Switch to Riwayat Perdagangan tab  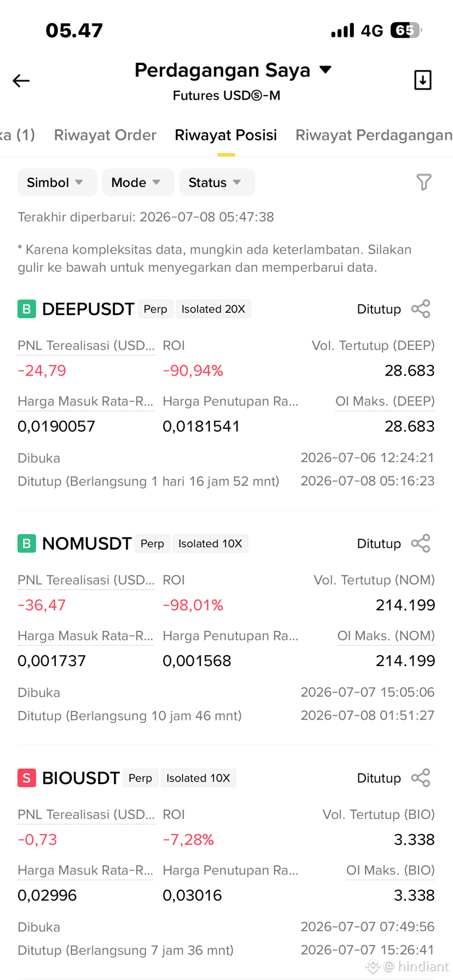click(374, 135)
